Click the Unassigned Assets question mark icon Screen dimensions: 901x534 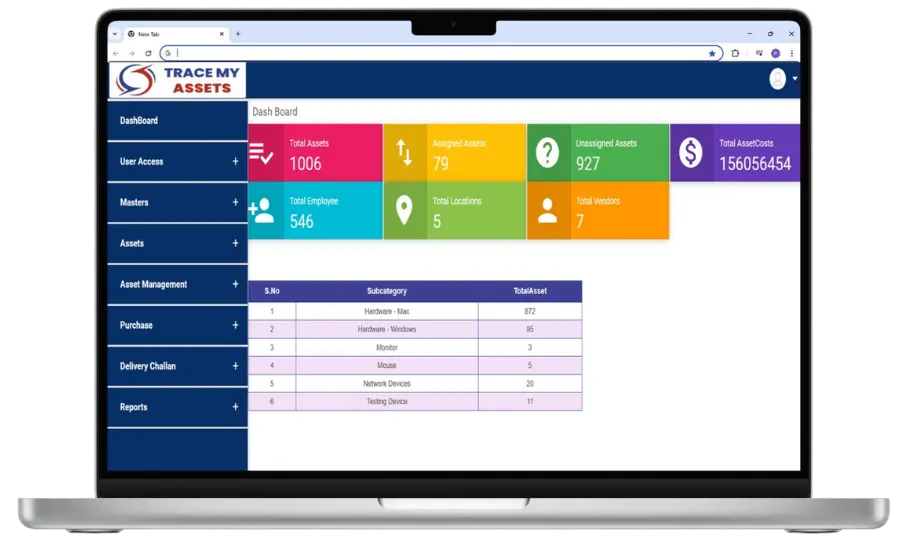coord(547,153)
